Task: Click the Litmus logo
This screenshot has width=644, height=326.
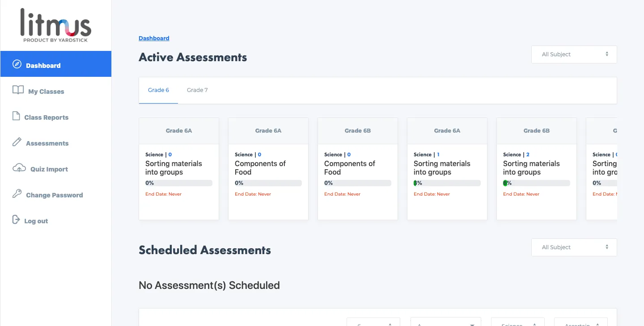Action: (x=55, y=25)
